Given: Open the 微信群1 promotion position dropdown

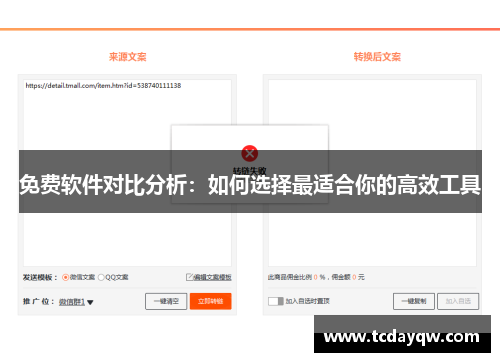Looking at the screenshot, I should (x=76, y=302).
